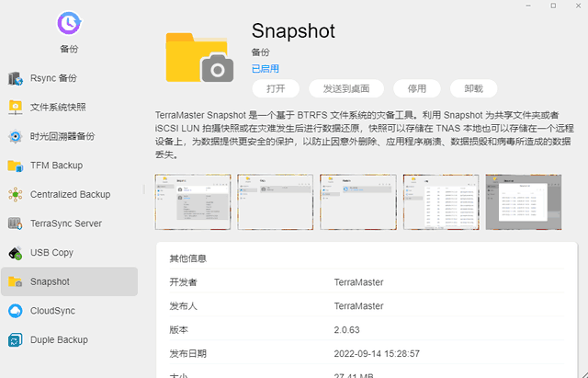The height and width of the screenshot is (378, 588).
Task: Open the fifth dialog screenshot thumbnail
Action: [x=524, y=202]
